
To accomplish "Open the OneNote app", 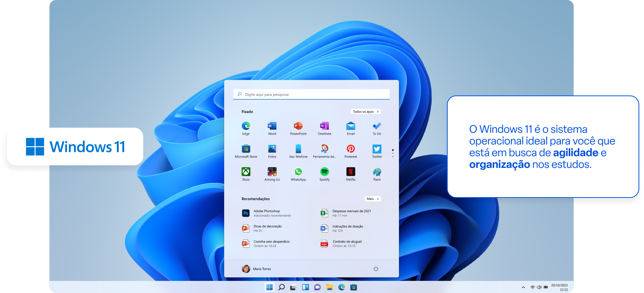I will pyautogui.click(x=325, y=128).
